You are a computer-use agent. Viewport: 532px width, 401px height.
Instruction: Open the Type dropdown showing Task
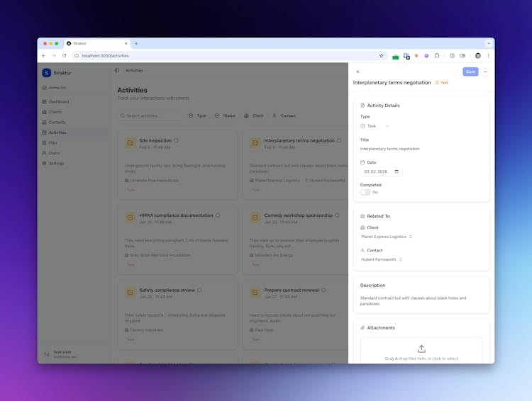(x=375, y=126)
